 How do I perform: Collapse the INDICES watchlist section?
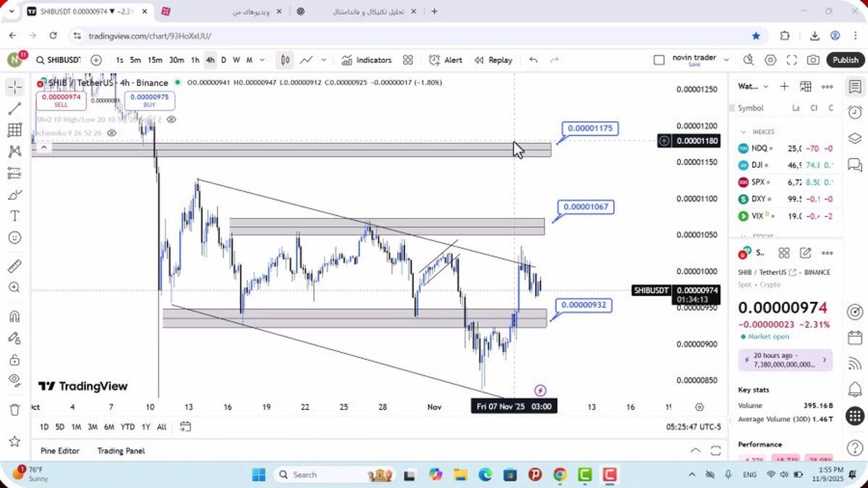click(x=744, y=132)
